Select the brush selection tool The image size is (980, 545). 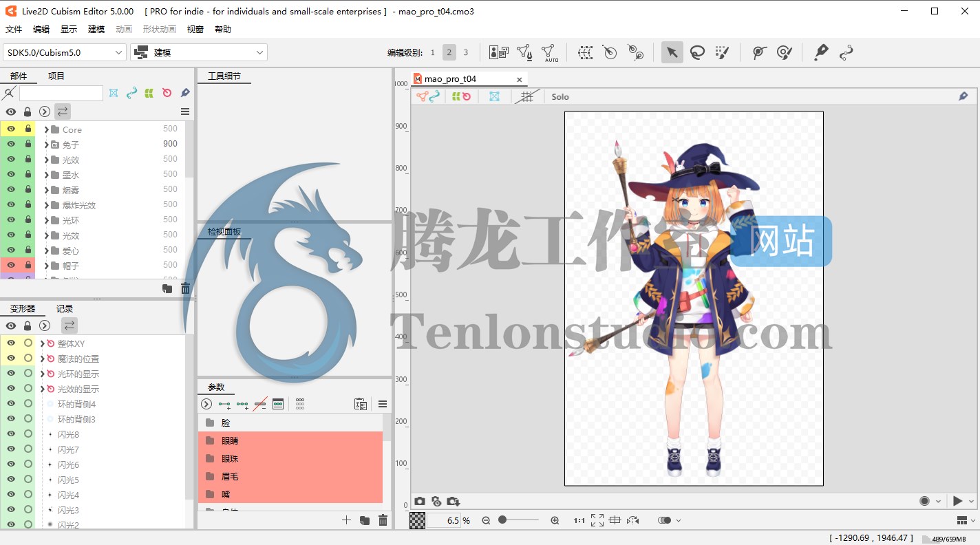[722, 52]
